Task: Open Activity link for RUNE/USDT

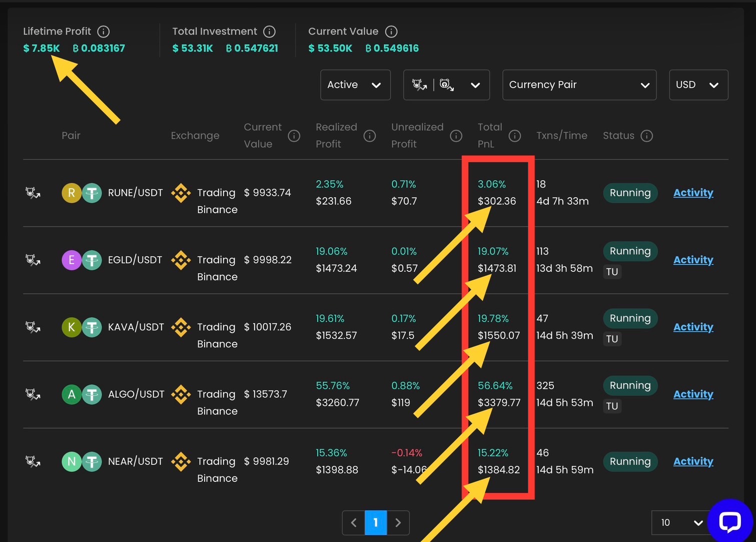Action: (x=693, y=193)
